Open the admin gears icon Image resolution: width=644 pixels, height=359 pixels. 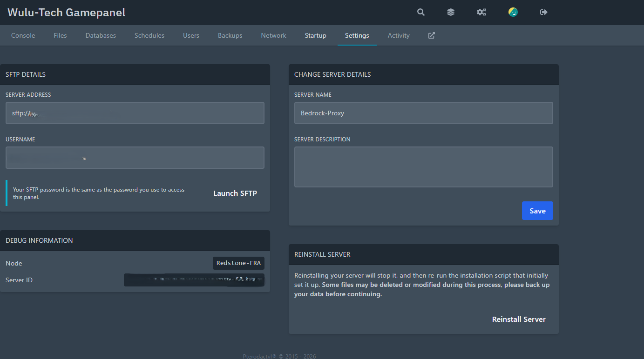pos(481,13)
